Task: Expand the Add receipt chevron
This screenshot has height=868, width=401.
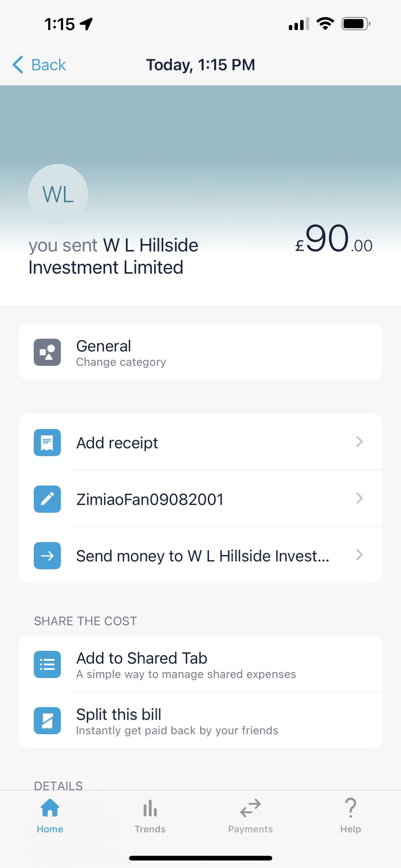Action: [x=359, y=442]
